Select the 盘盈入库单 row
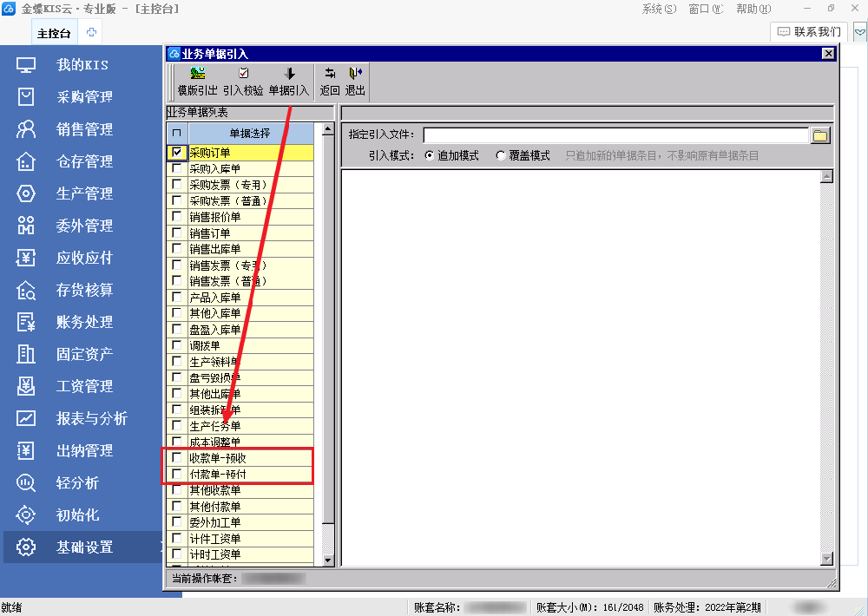 pos(240,330)
